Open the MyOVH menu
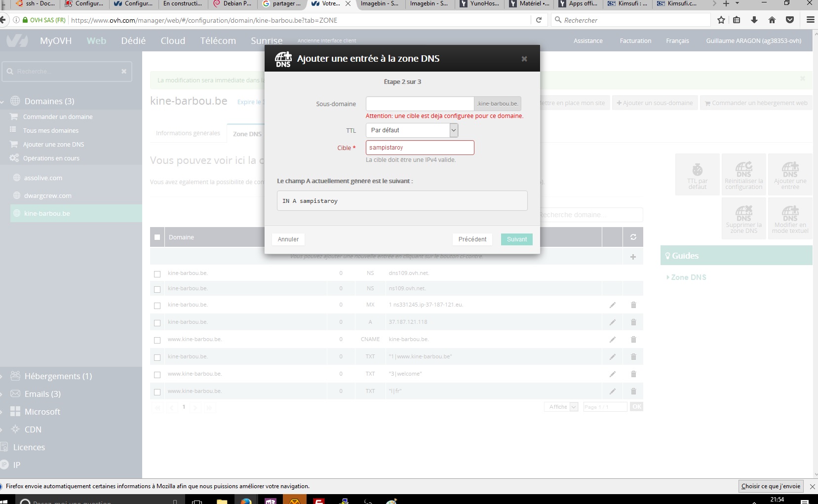Screen dimensions: 818x504 tap(56, 41)
